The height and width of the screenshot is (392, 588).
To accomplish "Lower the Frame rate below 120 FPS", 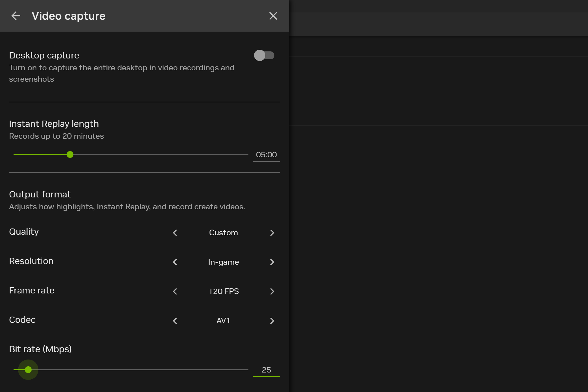I will (175, 291).
